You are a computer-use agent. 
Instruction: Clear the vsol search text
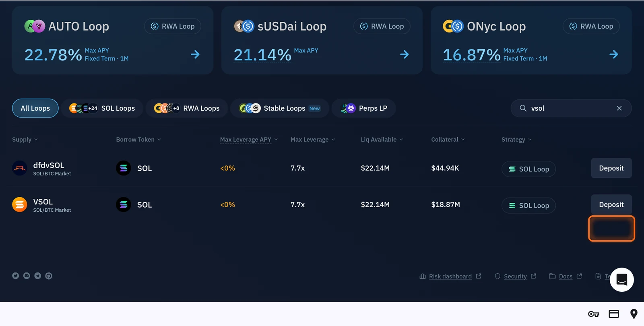pyautogui.click(x=619, y=108)
